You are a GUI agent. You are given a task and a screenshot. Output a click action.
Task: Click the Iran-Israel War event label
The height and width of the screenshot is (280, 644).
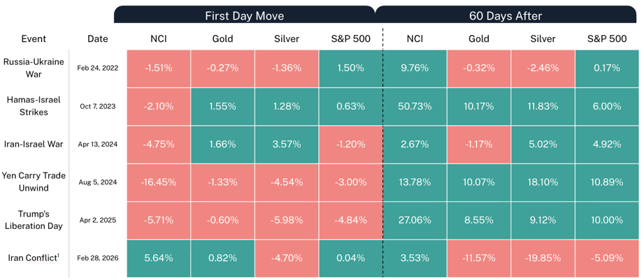[x=34, y=145]
